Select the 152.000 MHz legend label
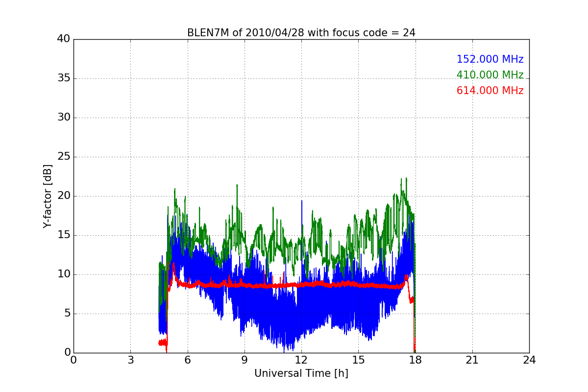The width and height of the screenshot is (588, 392). pyautogui.click(x=490, y=59)
